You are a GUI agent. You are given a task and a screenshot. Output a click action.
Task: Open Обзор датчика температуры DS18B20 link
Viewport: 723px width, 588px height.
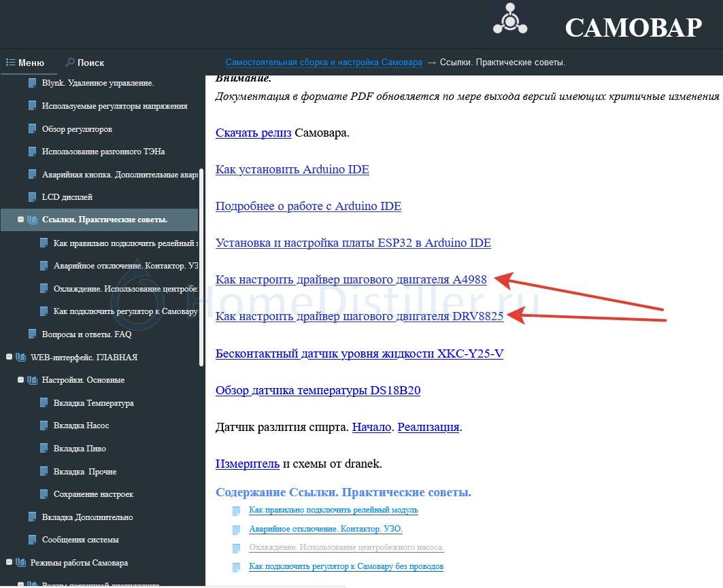[x=318, y=390]
